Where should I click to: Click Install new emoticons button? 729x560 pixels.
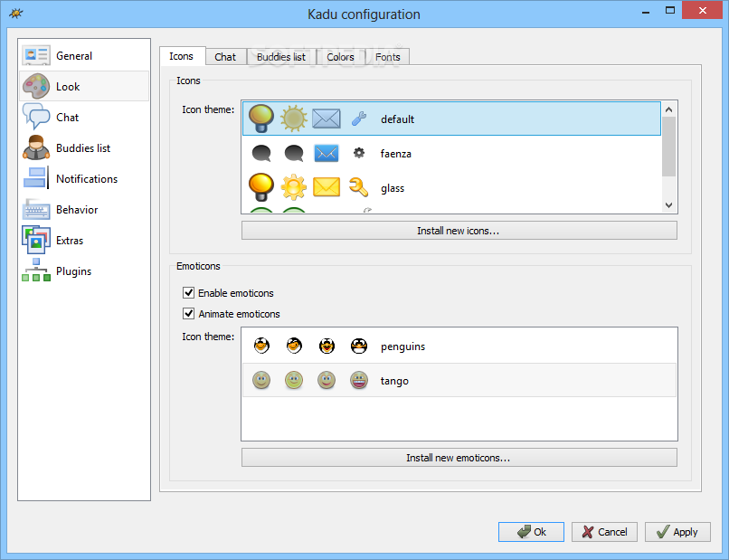click(459, 458)
